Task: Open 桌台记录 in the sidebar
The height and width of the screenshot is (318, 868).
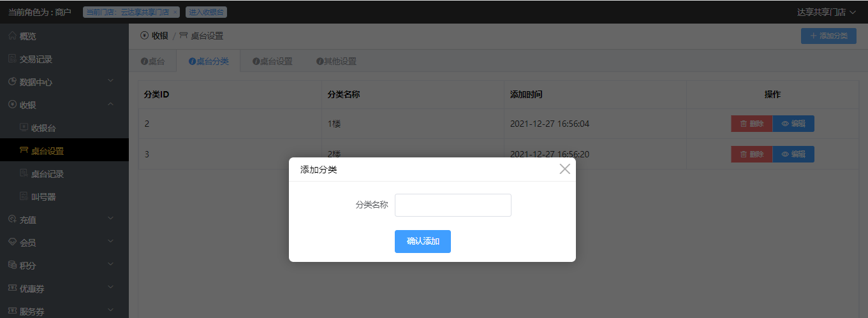Action: [64, 173]
